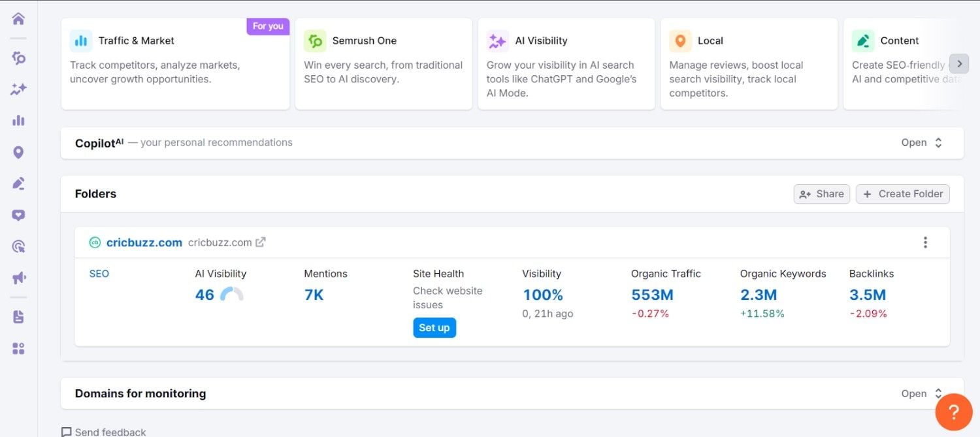Click the gray cricbuzz.com domain text
The height and width of the screenshot is (437, 980).
click(220, 242)
